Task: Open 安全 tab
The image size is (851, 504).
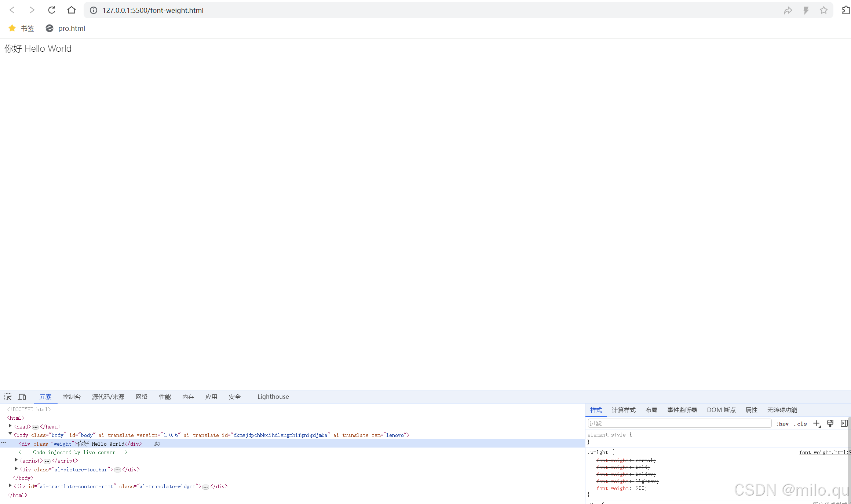Action: click(x=235, y=397)
